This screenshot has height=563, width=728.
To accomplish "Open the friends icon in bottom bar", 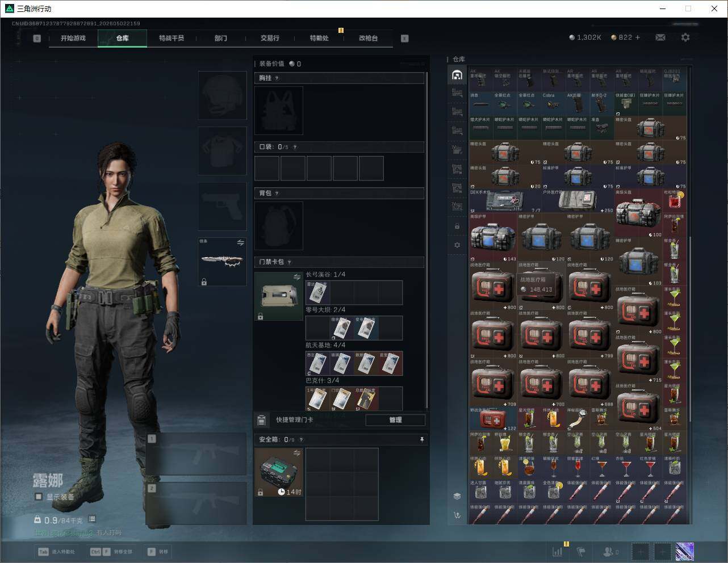I will pos(608,551).
